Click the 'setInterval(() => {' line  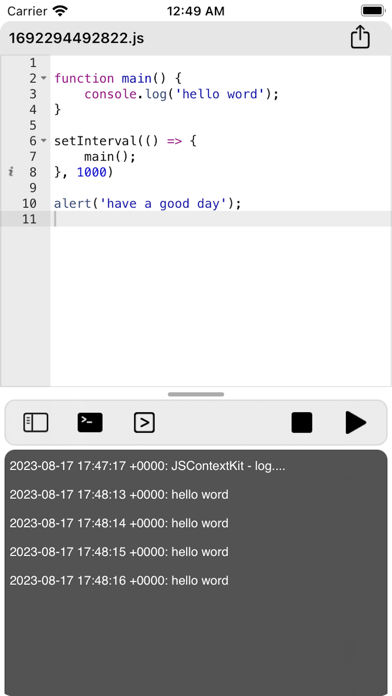pyautogui.click(x=125, y=141)
